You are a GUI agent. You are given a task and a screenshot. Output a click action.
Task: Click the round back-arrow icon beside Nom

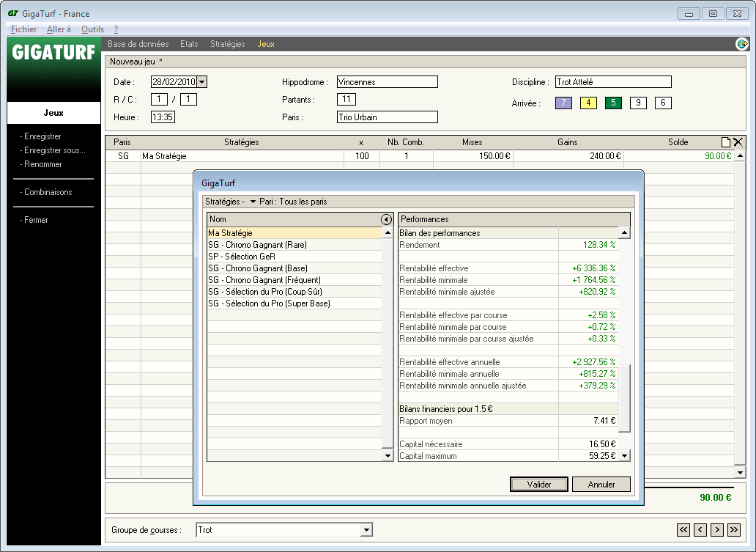[386, 219]
